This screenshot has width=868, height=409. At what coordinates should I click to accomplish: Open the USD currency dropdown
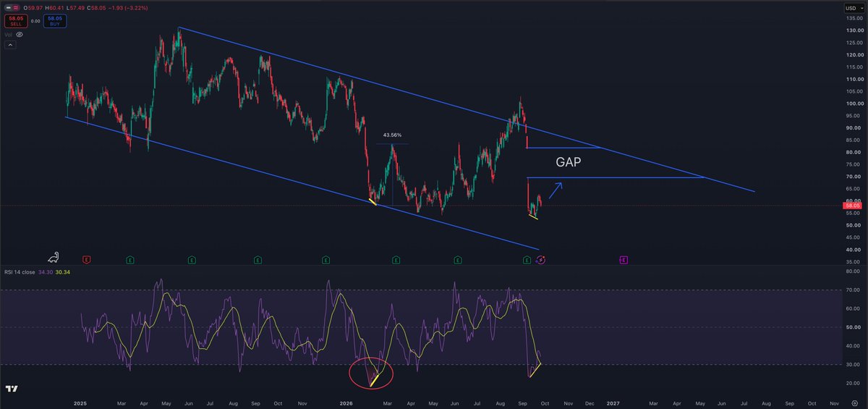854,8
